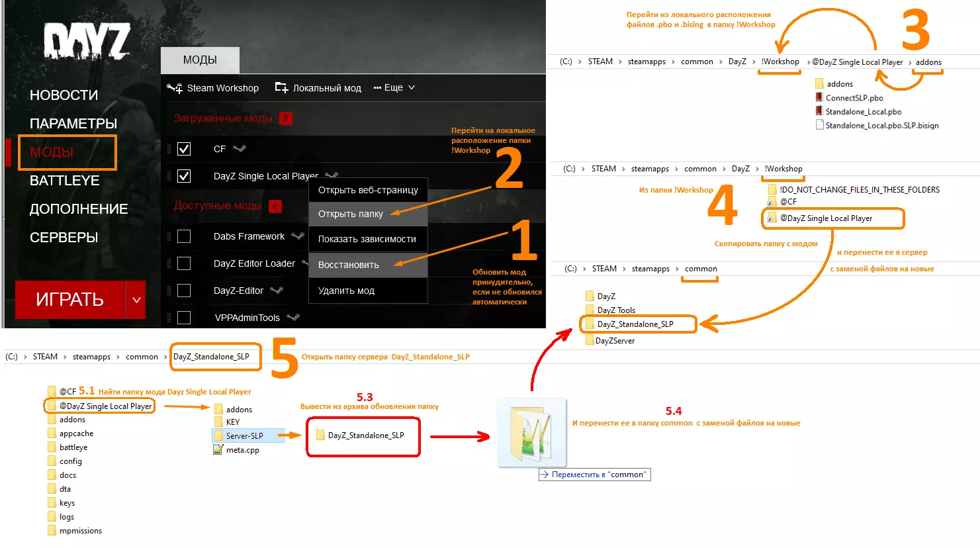Click the Steam Workshop toolbar button
The image size is (980, 548).
213,87
